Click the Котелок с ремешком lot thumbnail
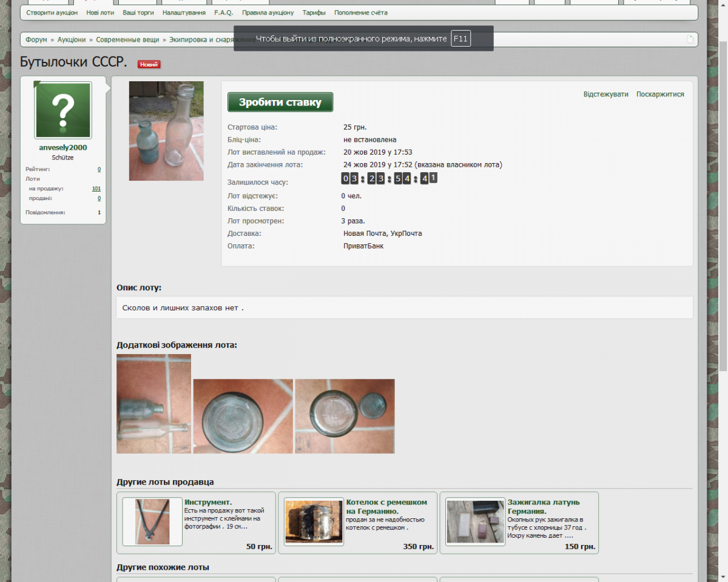Viewport: 728px width, 582px height. (314, 522)
